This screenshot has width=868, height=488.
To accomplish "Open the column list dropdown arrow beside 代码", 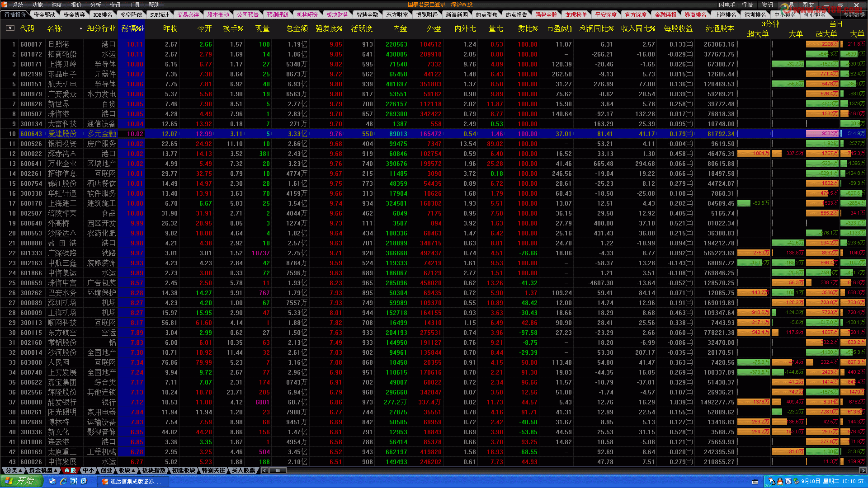I will coord(10,28).
